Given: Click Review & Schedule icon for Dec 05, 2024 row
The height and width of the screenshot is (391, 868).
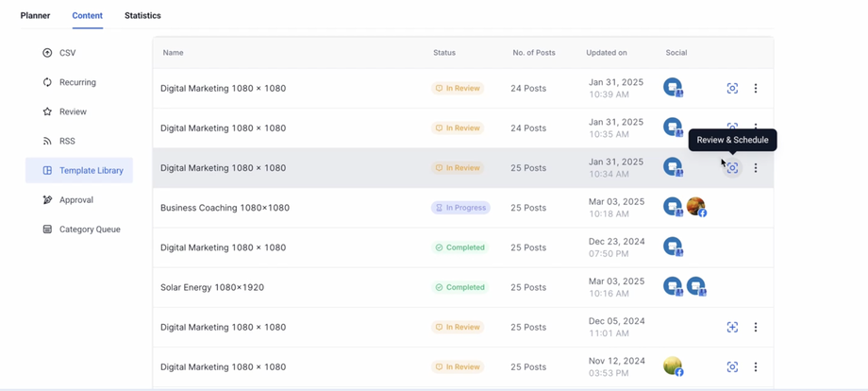Looking at the screenshot, I should point(732,328).
